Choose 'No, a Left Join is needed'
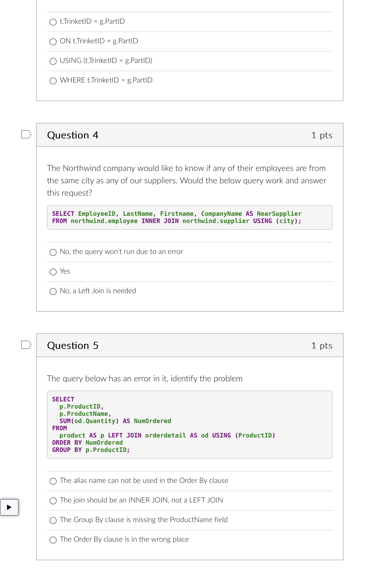The image size is (392, 570). tap(53, 291)
